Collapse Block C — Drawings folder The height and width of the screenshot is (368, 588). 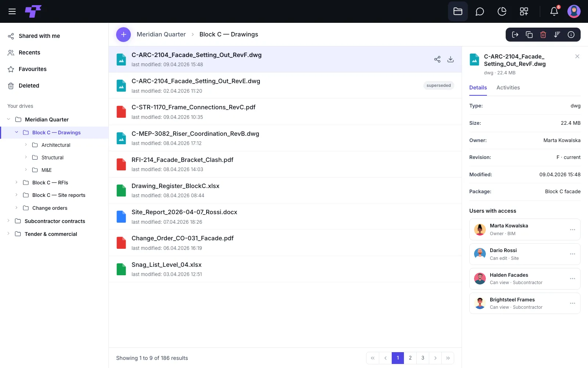(17, 132)
